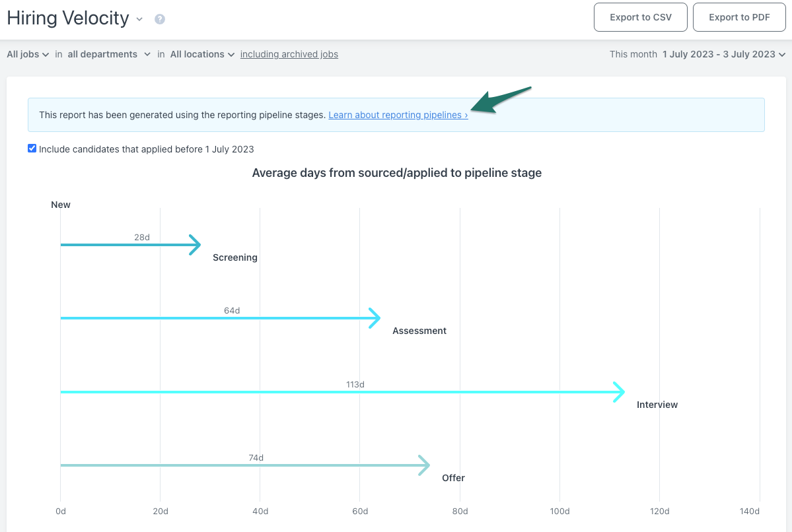Open the All locations dropdown

point(202,54)
